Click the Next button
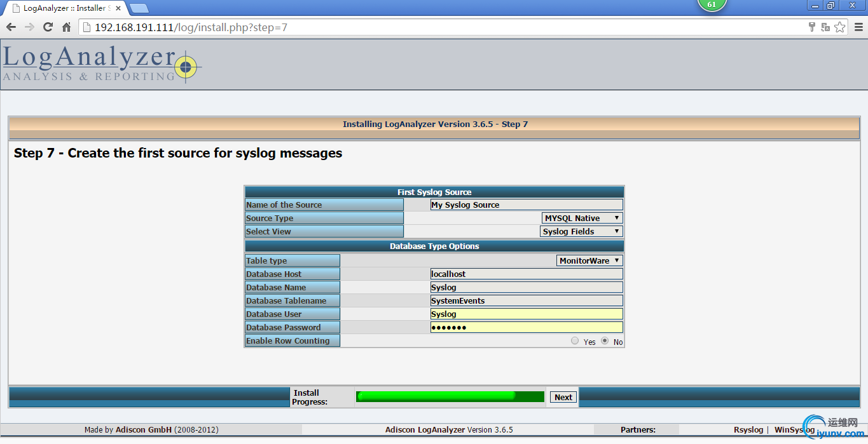This screenshot has width=868, height=444. coord(563,397)
